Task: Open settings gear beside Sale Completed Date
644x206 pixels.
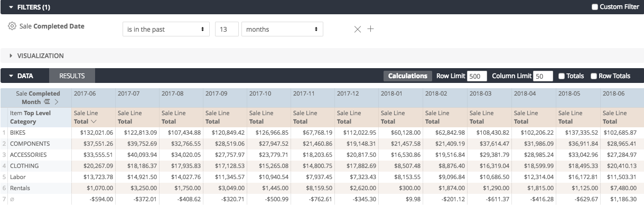Action: 12,26
